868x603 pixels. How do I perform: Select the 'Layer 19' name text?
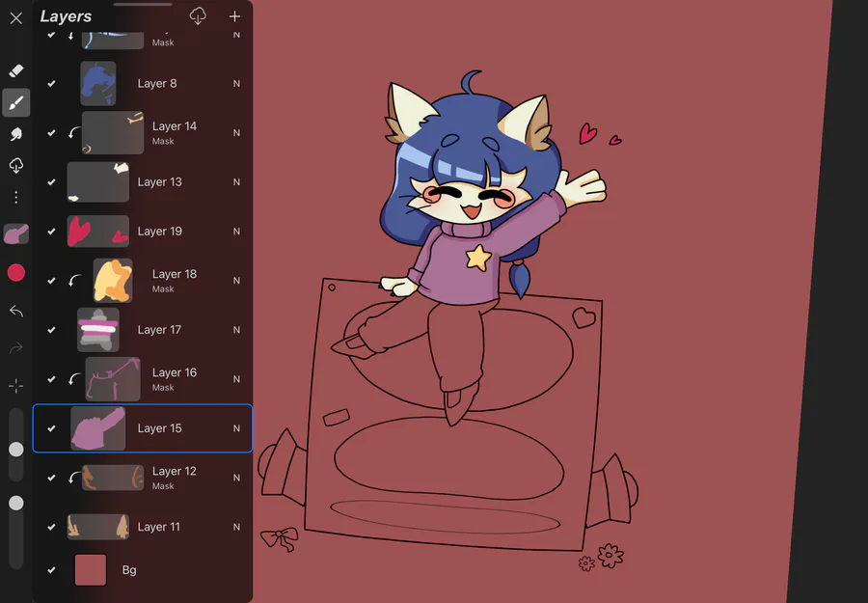point(159,232)
